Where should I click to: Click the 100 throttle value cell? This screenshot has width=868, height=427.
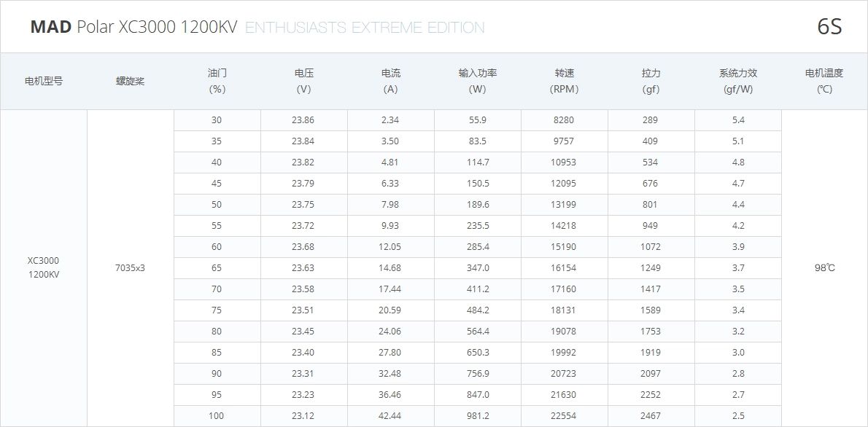click(217, 416)
